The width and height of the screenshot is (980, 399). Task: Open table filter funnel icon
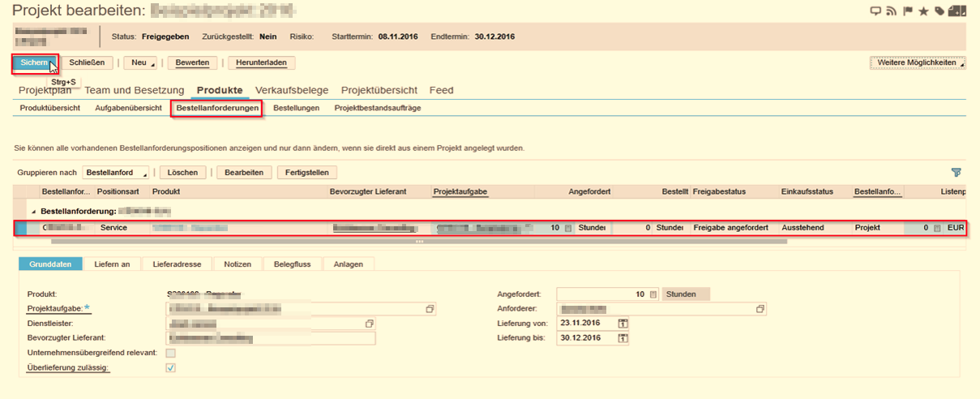[956, 173]
